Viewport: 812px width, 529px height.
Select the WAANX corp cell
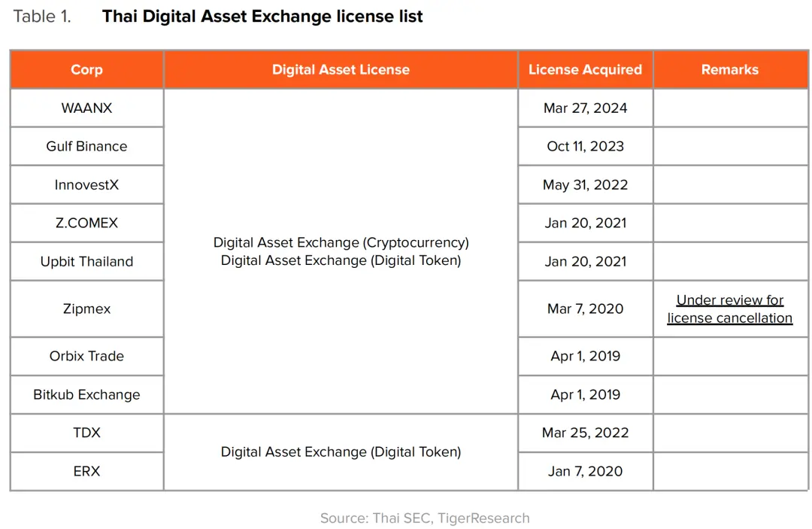point(87,108)
